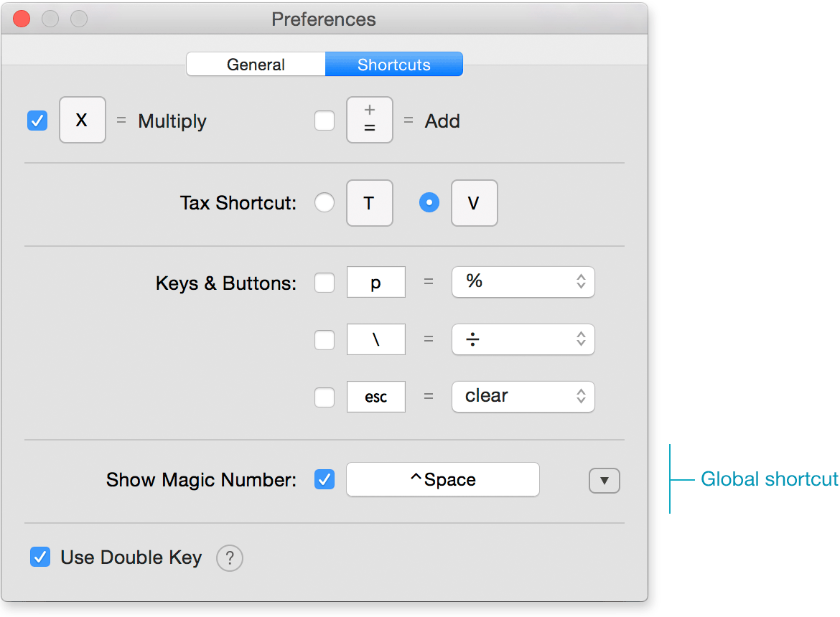The height and width of the screenshot is (617, 840).
Task: Enable the backslash key mapping checkbox
Action: pyautogui.click(x=325, y=340)
